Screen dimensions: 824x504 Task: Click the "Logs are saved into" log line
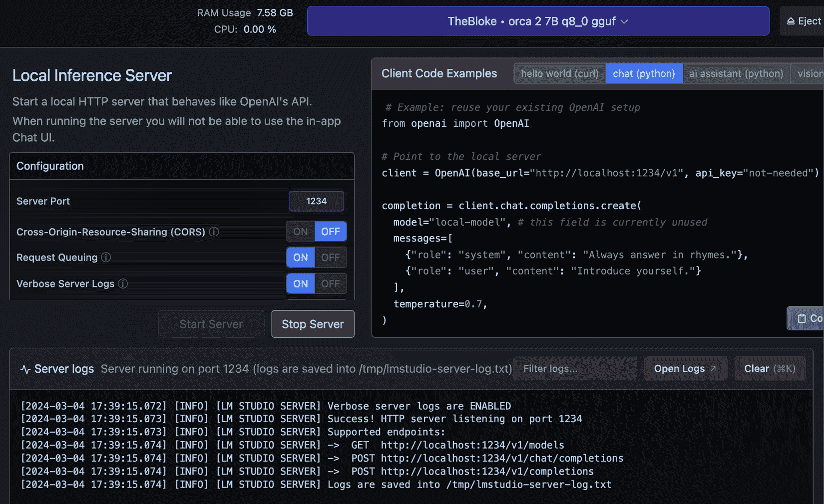tap(316, 485)
